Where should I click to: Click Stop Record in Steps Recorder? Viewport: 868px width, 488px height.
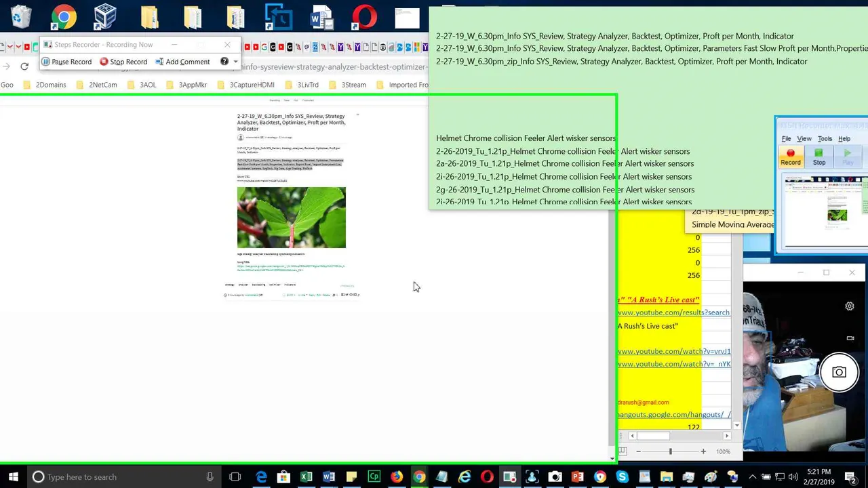point(123,62)
